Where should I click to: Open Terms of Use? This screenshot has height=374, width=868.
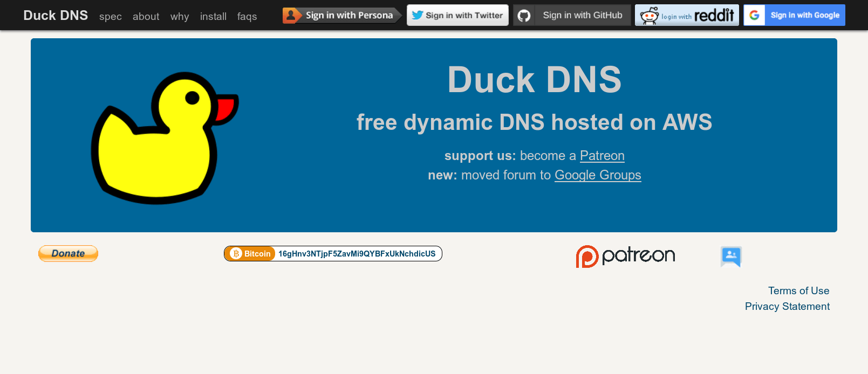point(798,290)
